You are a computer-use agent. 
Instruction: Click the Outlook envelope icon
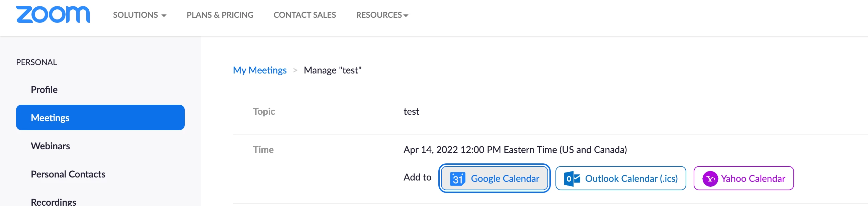[x=572, y=178]
